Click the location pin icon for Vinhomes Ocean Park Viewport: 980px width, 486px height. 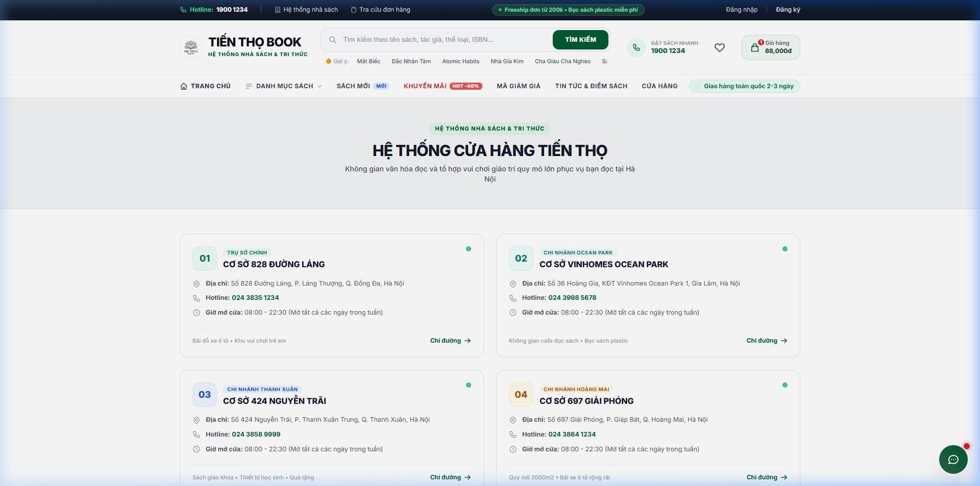pos(513,284)
